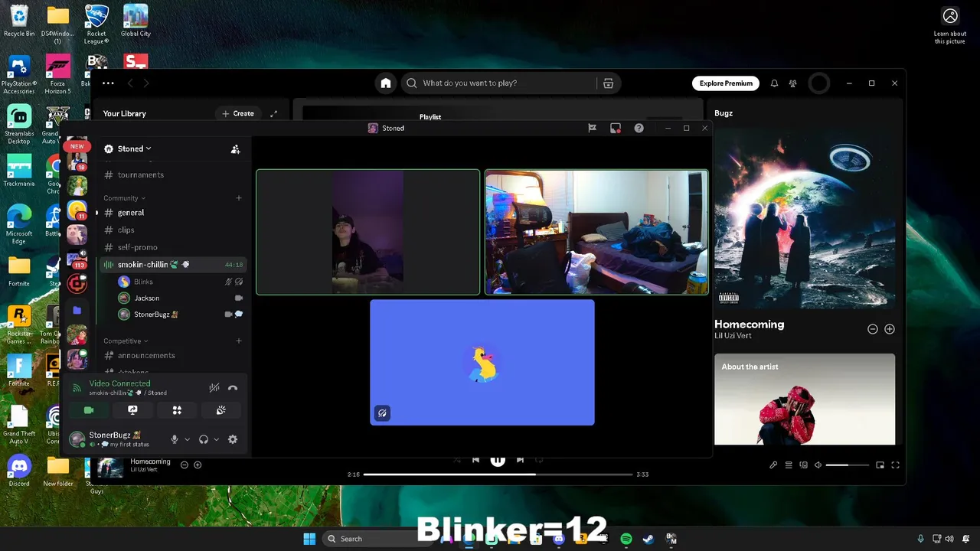The image size is (980, 551).
Task: Expand Your Library panel in Spotify
Action: (273, 113)
